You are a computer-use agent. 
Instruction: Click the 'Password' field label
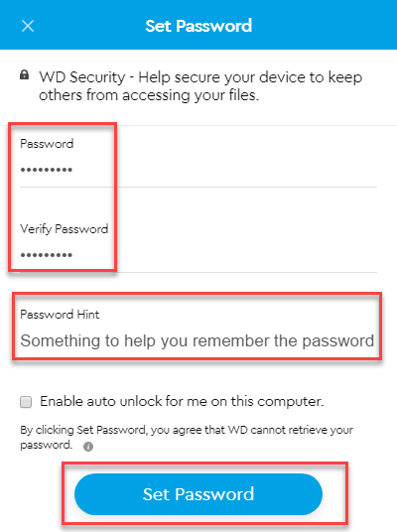coord(47,144)
